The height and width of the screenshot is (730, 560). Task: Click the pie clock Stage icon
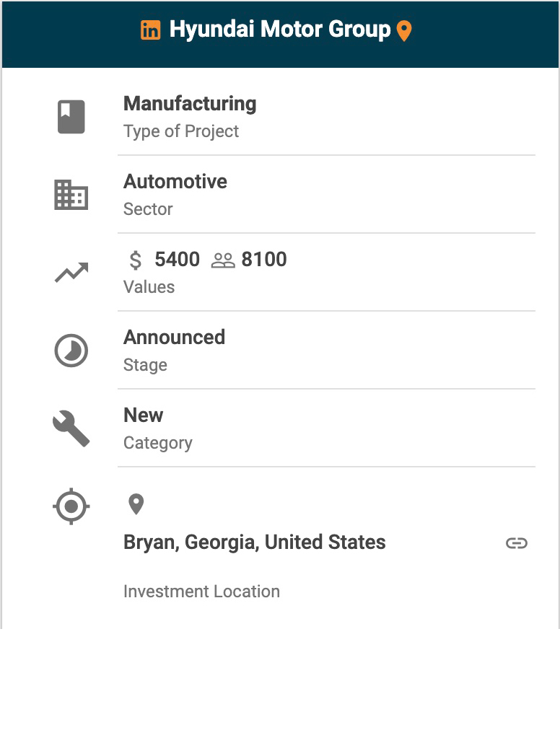point(71,351)
